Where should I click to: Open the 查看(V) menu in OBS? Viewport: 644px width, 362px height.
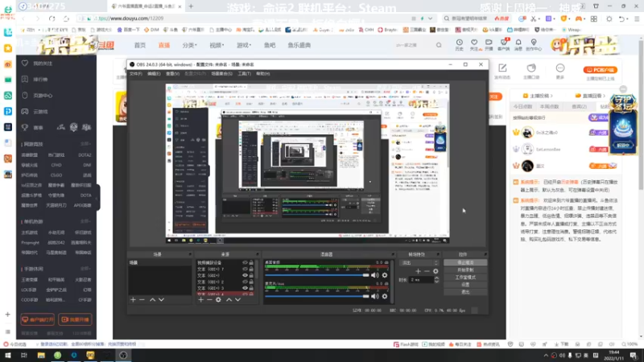172,74
